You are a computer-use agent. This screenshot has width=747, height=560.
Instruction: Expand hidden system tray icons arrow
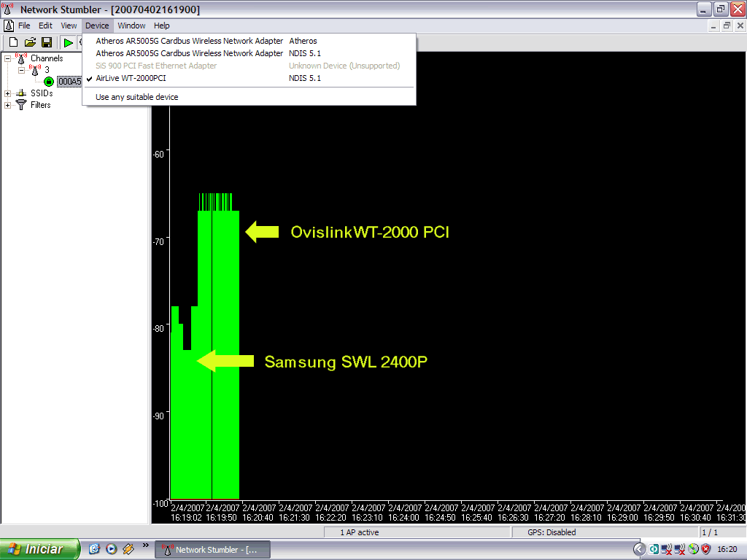pyautogui.click(x=639, y=550)
